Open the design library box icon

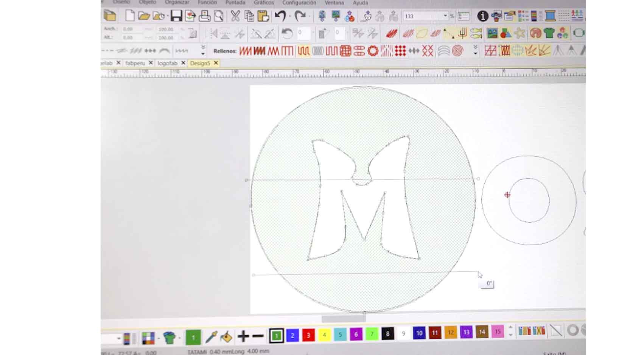pos(110,16)
